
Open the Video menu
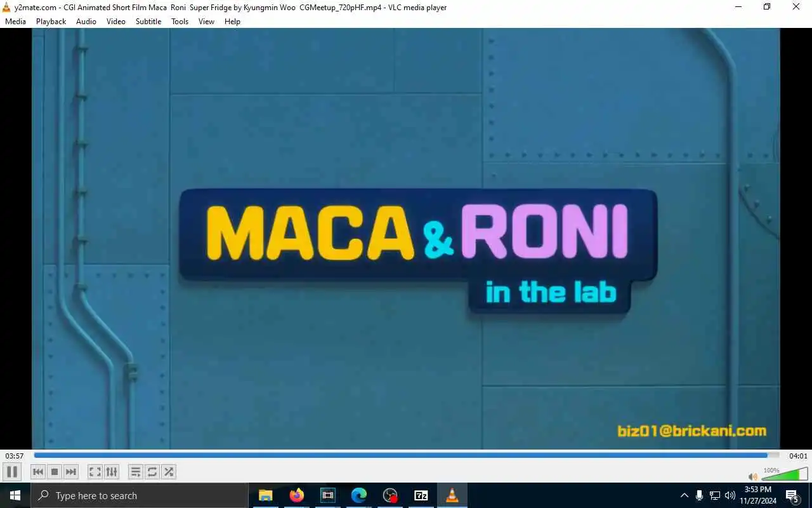point(116,22)
